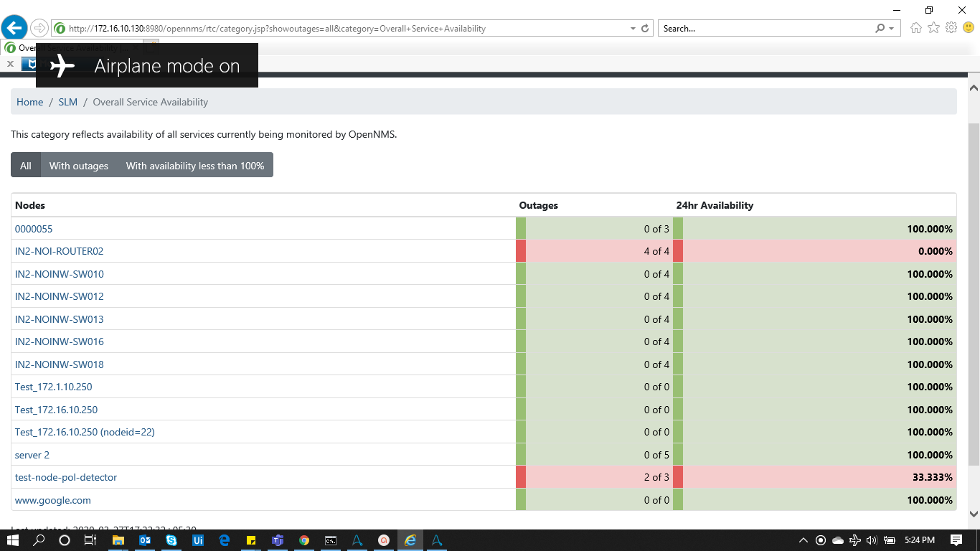Open SLM breadcrumb link

pos(68,102)
